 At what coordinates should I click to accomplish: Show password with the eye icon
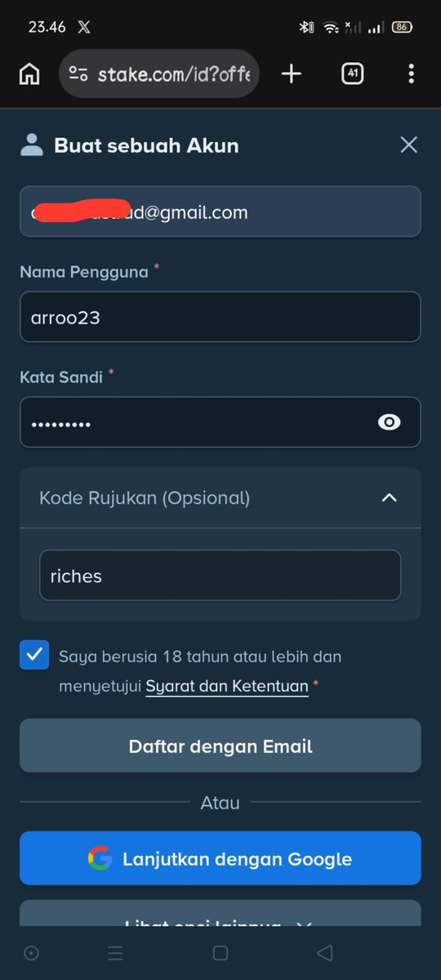coord(390,422)
